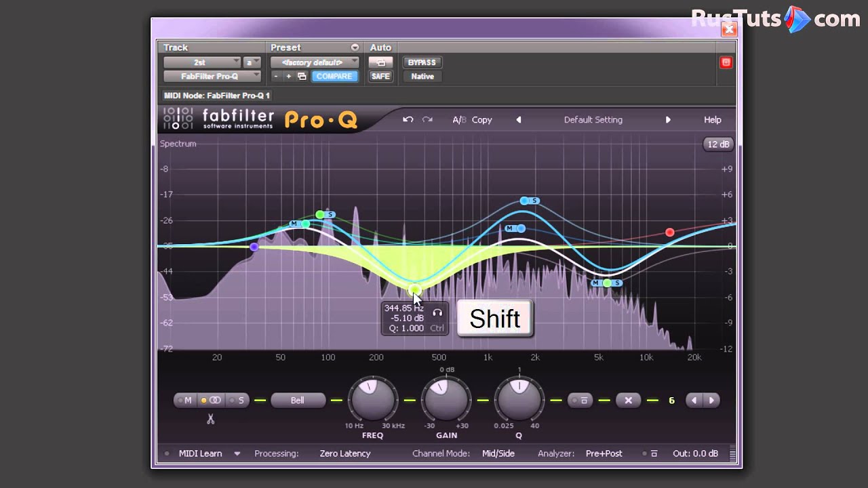
Task: Change Zero Latency processing mode
Action: pyautogui.click(x=345, y=453)
